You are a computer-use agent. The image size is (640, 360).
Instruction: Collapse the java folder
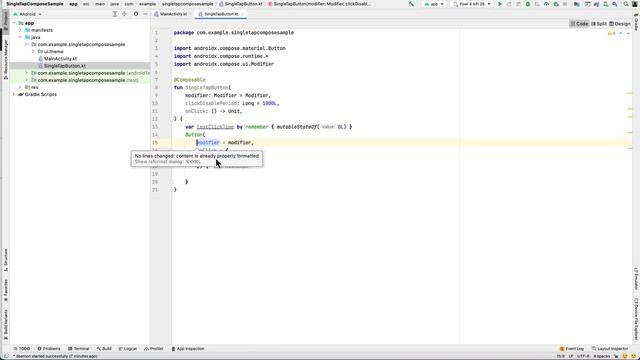pos(20,37)
